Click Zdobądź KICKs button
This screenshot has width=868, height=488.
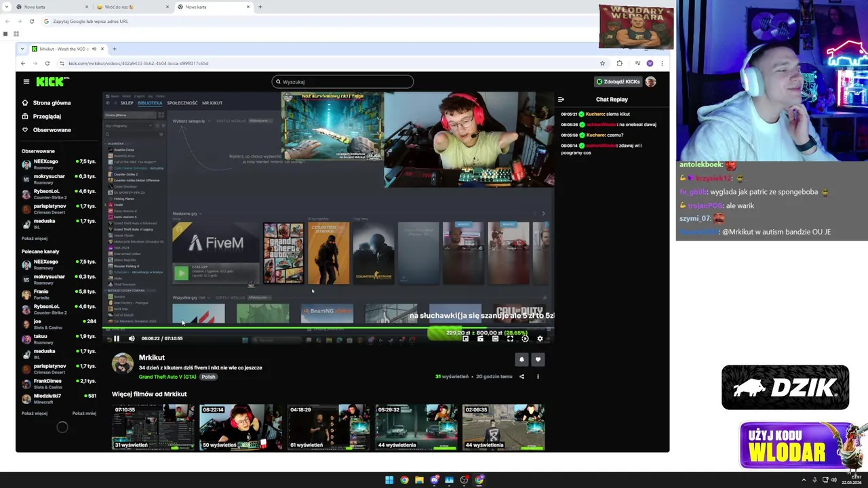[x=618, y=82]
